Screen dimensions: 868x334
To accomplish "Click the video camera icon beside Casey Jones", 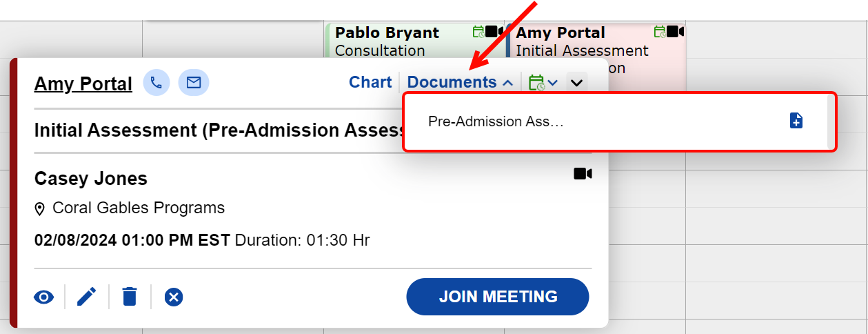I will (x=583, y=174).
